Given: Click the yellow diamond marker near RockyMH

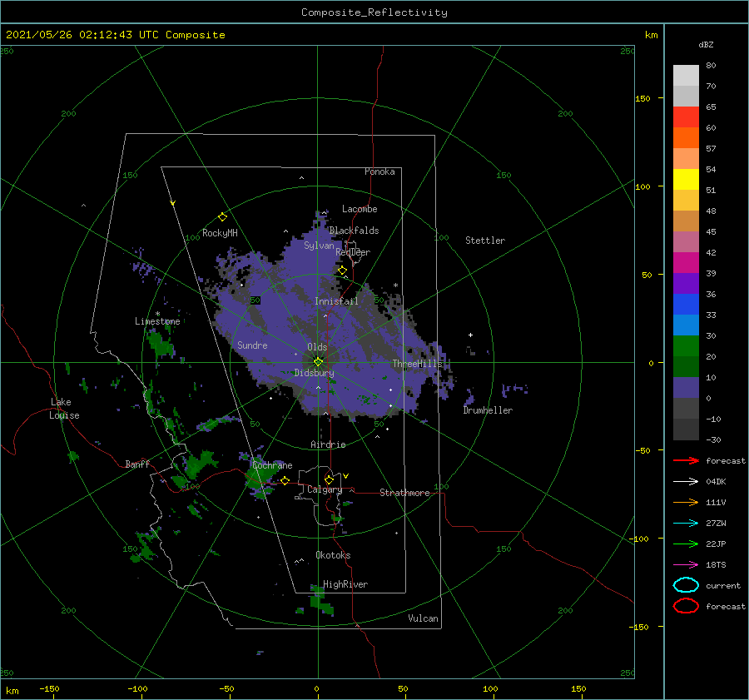Looking at the screenshot, I should 222,217.
